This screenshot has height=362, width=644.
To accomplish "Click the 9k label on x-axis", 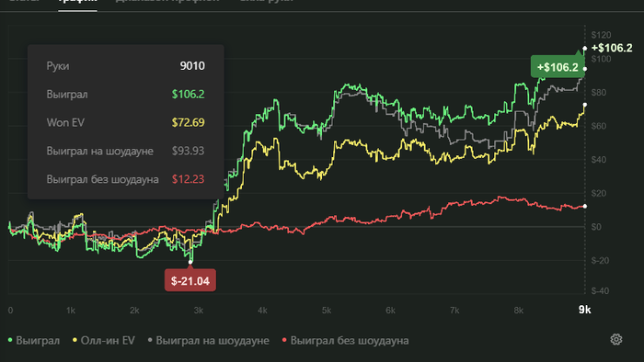I will pos(584,310).
